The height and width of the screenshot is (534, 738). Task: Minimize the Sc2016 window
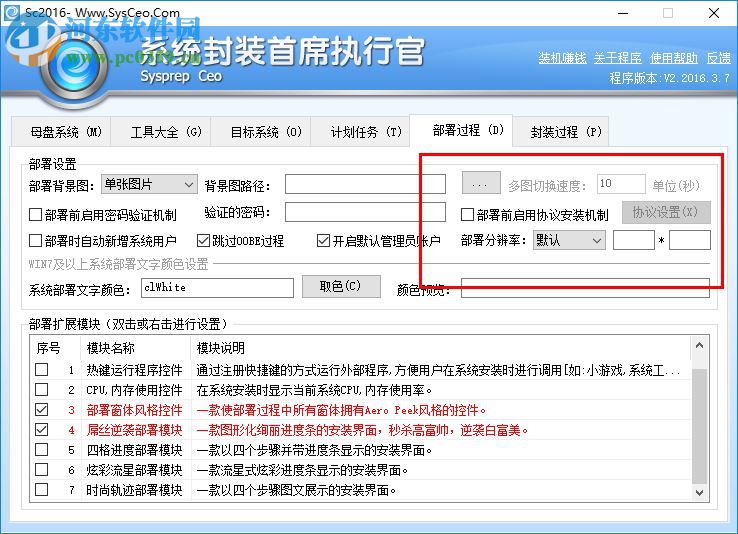click(x=623, y=13)
